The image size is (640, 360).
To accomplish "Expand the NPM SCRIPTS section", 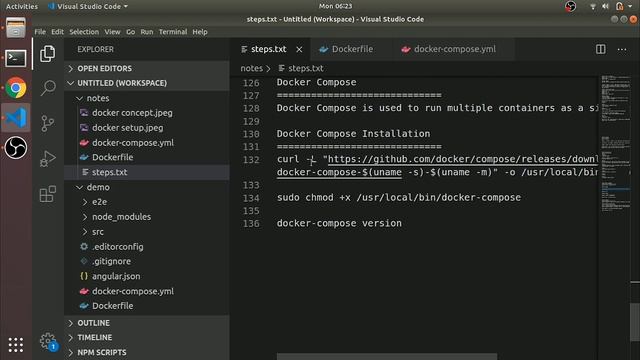I will (102, 352).
